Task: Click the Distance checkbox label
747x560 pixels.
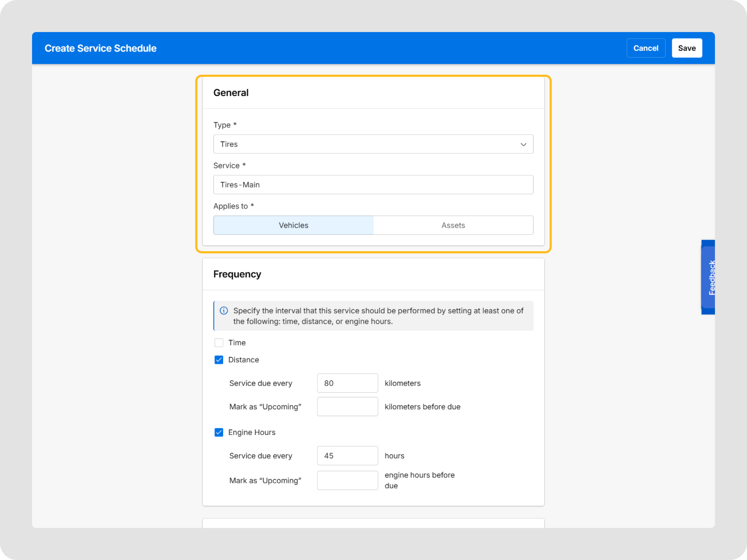Action: point(243,360)
